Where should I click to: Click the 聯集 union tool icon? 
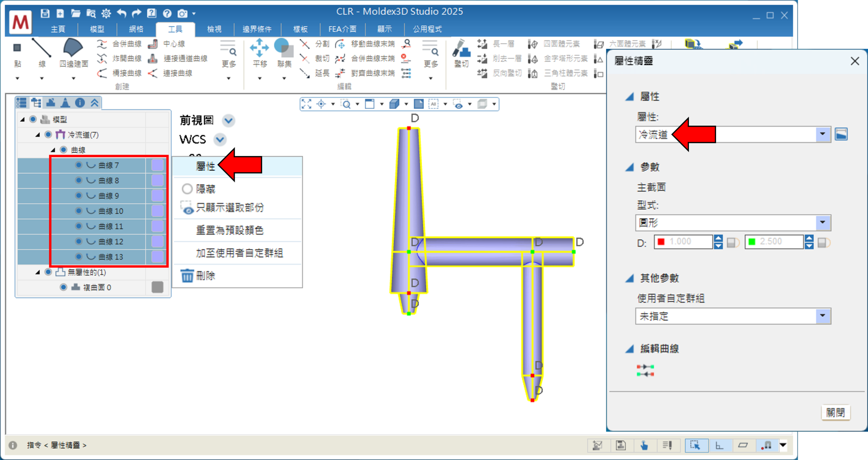(283, 48)
